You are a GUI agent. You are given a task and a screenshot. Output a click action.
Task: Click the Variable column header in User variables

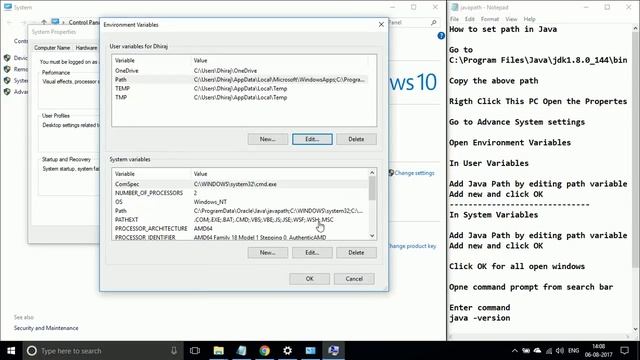151,60
